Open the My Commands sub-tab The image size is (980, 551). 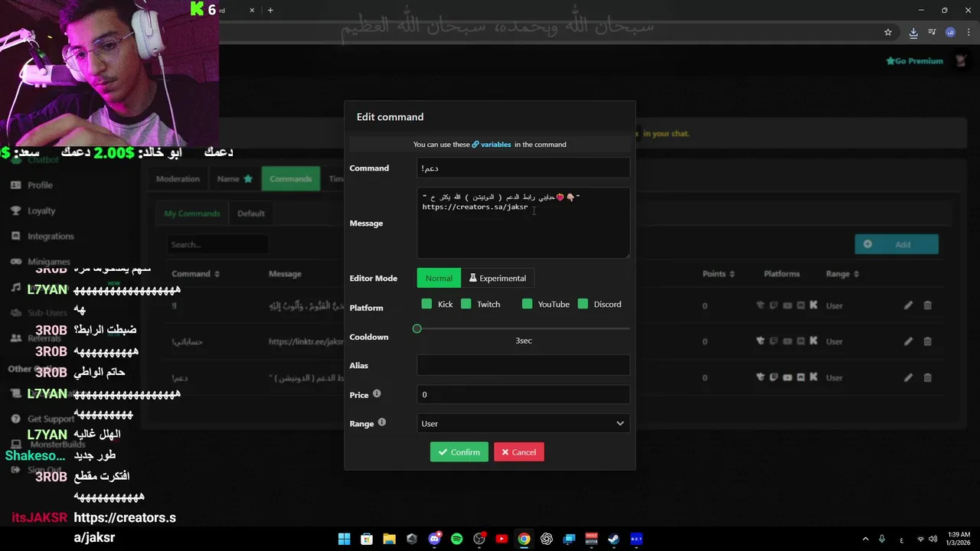[192, 214]
